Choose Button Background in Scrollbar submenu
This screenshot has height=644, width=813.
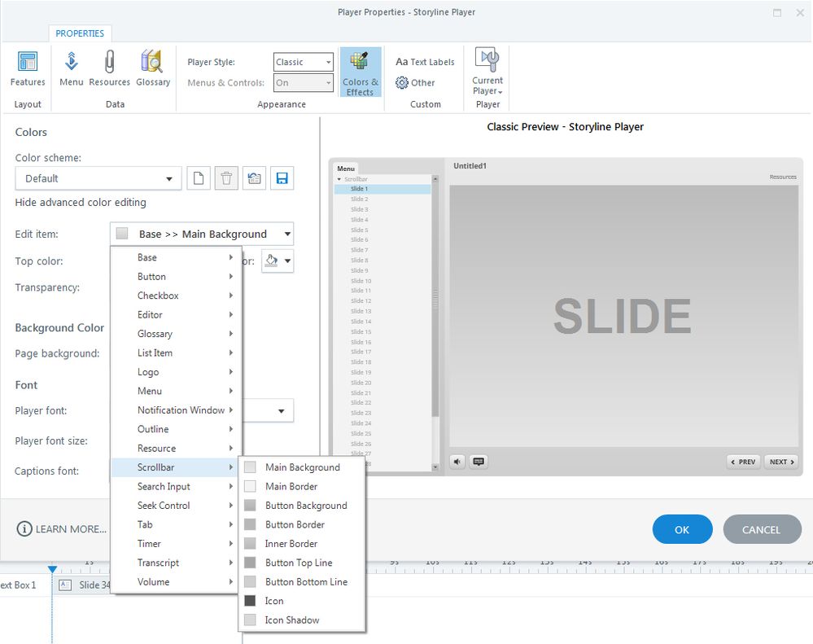point(305,506)
